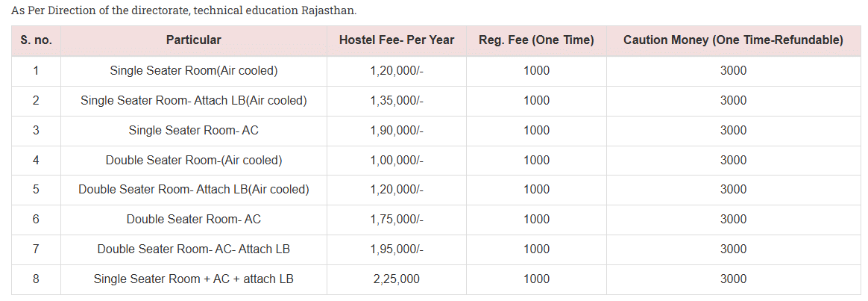Click the 1,35,000/- hostel fee value

coord(396,101)
